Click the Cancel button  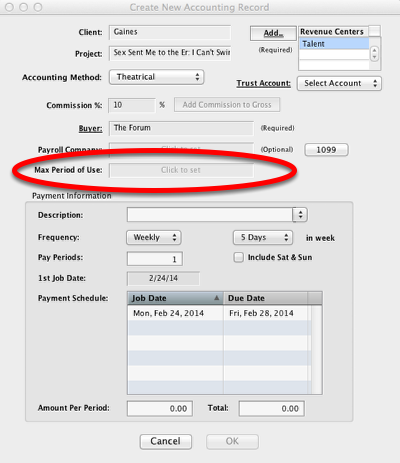[166, 441]
